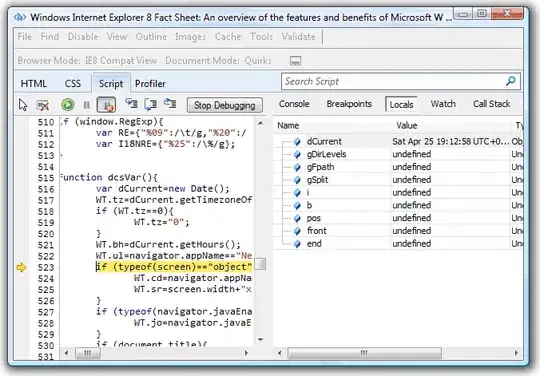
Task: Select element by click arrow tool
Action: [23, 105]
